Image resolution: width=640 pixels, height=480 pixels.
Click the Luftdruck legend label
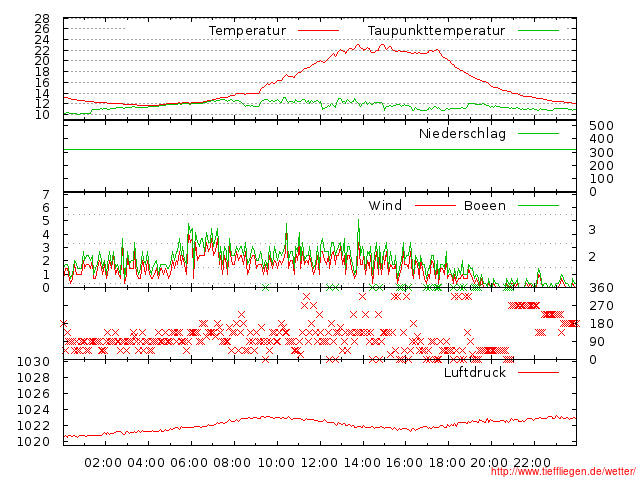(475, 372)
